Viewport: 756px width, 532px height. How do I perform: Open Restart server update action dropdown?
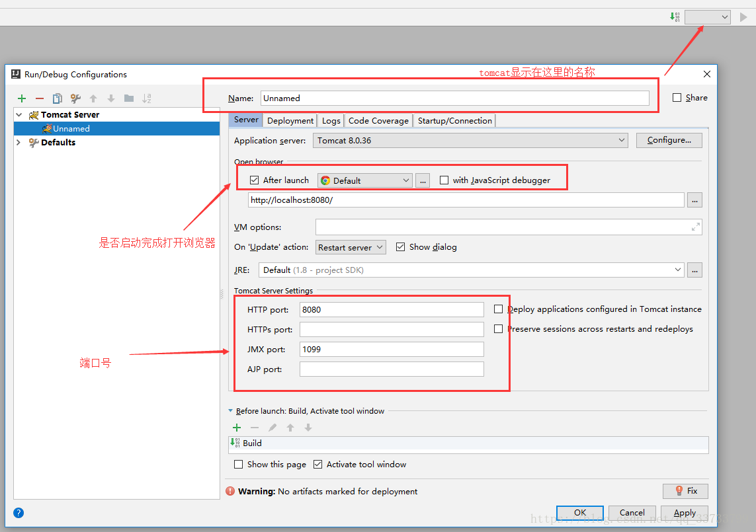[x=351, y=248]
